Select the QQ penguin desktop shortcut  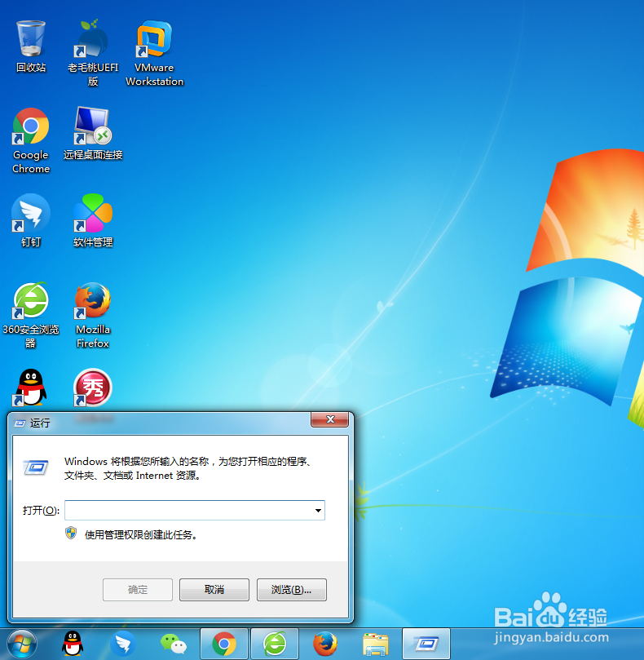[31, 388]
